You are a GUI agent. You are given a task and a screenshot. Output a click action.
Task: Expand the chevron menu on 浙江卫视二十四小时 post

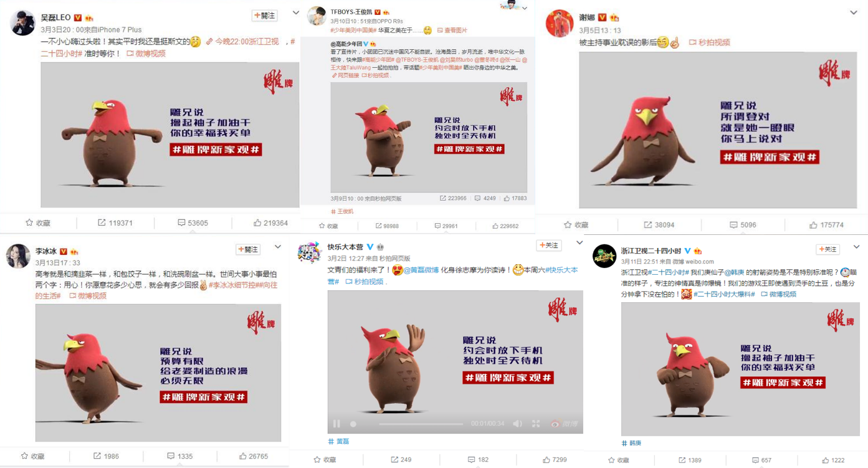click(856, 247)
